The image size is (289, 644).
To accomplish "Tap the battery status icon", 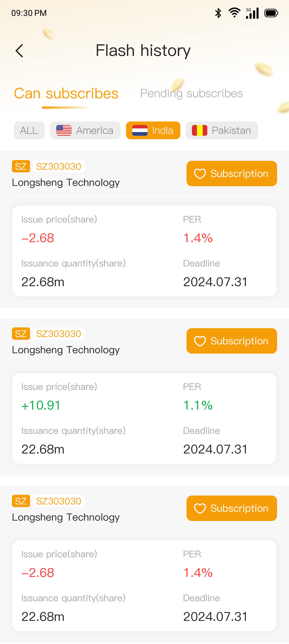I will (271, 13).
